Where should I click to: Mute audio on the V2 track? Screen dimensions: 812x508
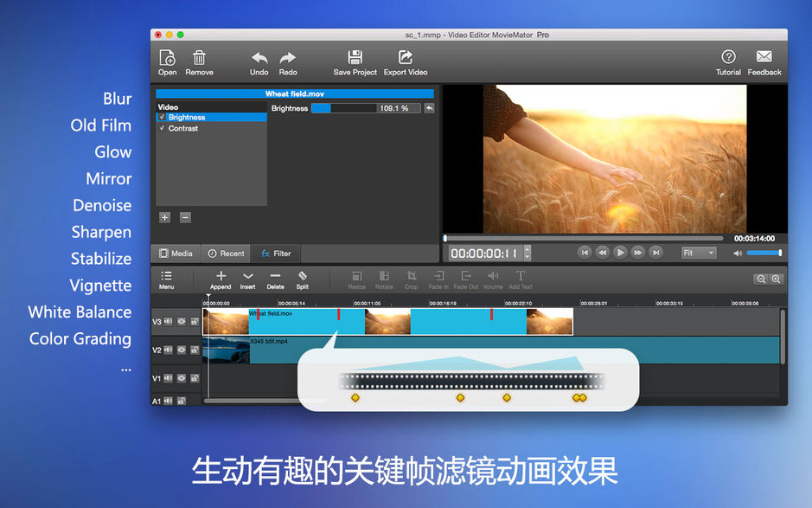[x=169, y=350]
